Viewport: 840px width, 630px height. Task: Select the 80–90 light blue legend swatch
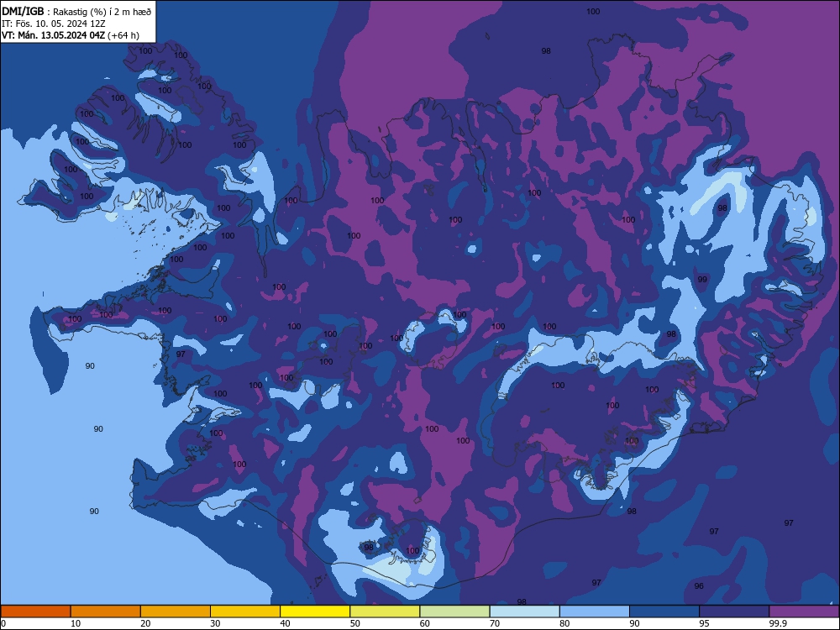tap(595, 612)
